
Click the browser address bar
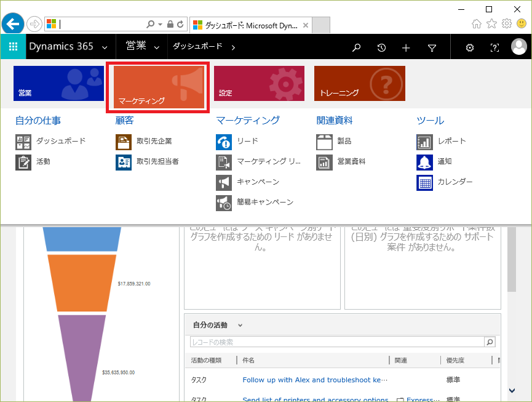(101, 24)
